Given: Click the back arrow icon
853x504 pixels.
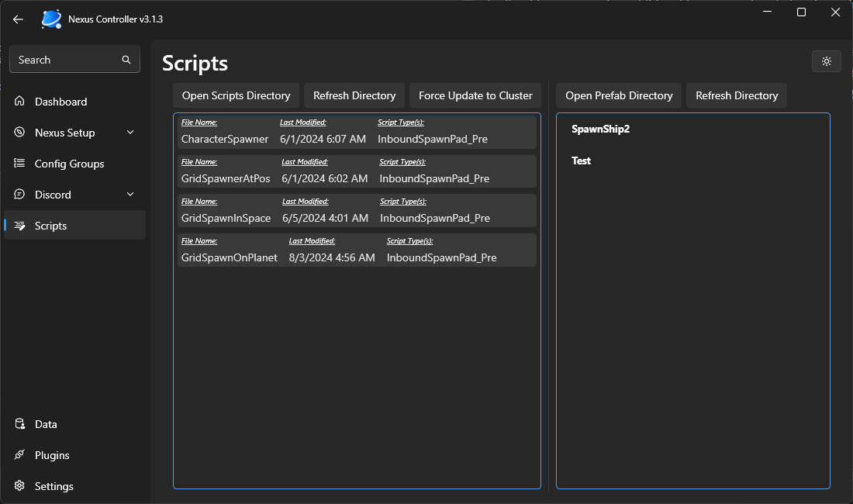Looking at the screenshot, I should click(19, 19).
